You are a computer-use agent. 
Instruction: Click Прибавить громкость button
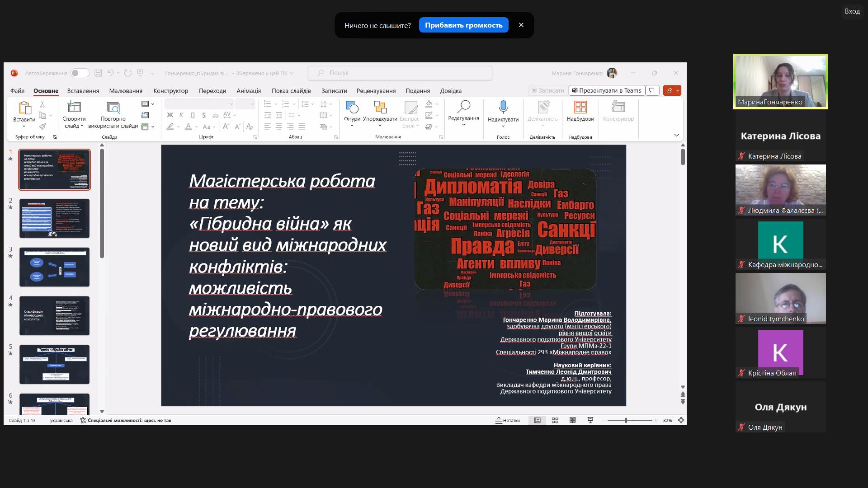coord(463,25)
